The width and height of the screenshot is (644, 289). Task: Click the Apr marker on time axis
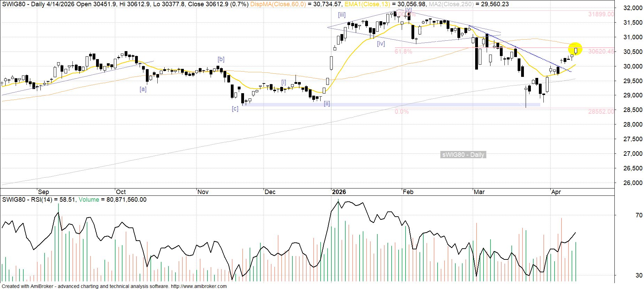[556, 192]
